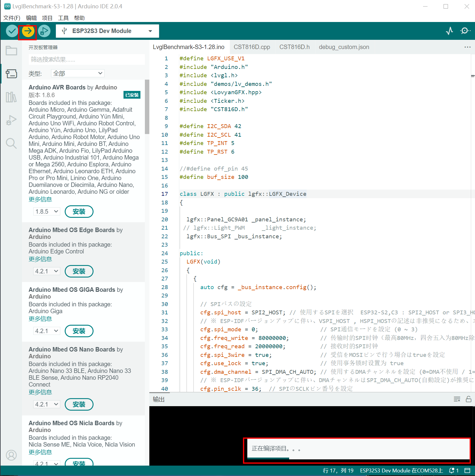This screenshot has width=475, height=476.
Task: Open version dropdown for Arduino AVR Boards
Action: [x=47, y=212]
